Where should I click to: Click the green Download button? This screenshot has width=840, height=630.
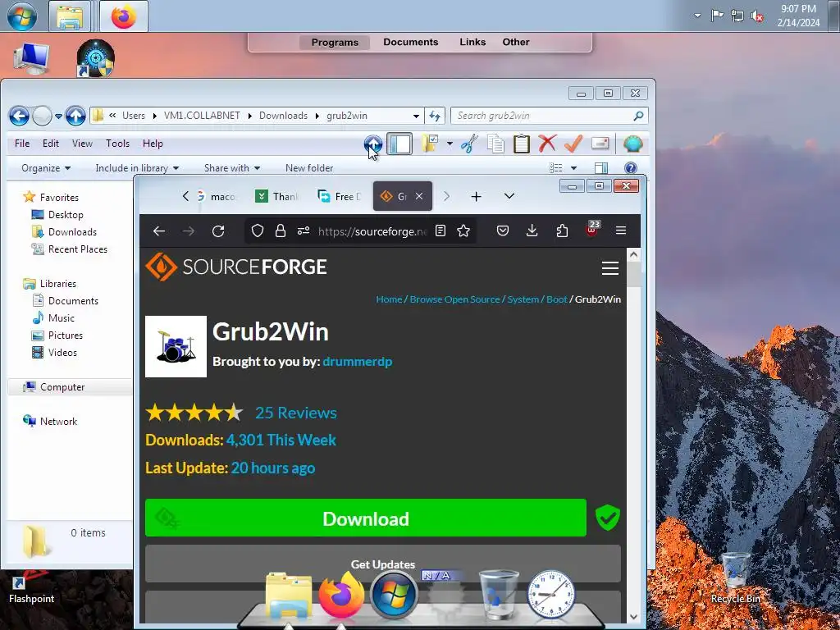366,518
